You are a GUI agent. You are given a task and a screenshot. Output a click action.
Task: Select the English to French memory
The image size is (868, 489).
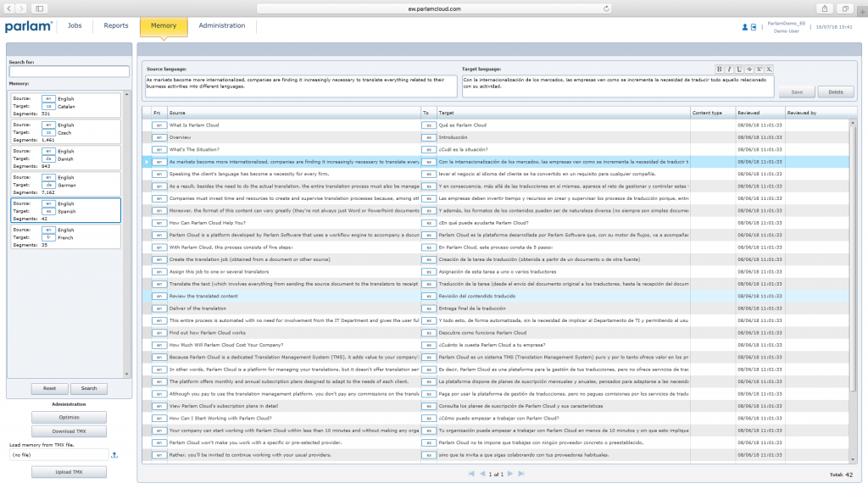click(x=65, y=236)
